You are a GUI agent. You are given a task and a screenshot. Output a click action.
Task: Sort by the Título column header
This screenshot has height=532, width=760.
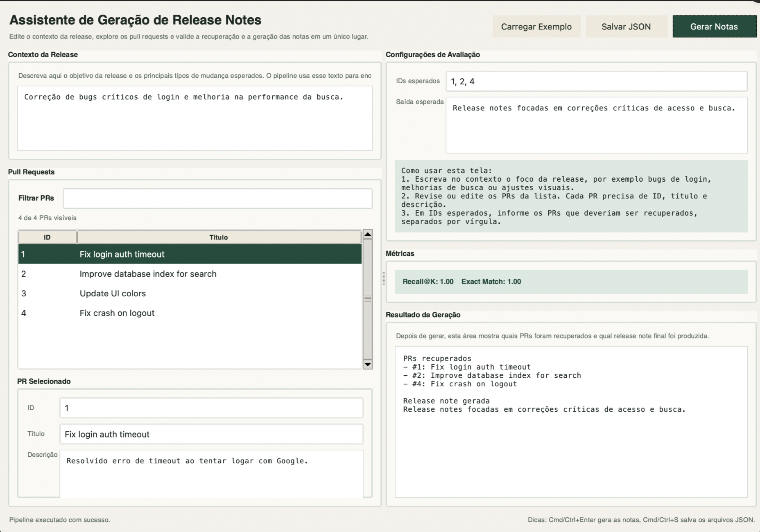pyautogui.click(x=219, y=237)
